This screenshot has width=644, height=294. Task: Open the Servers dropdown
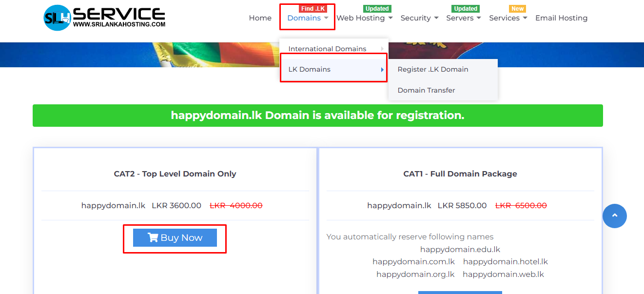pos(463,18)
